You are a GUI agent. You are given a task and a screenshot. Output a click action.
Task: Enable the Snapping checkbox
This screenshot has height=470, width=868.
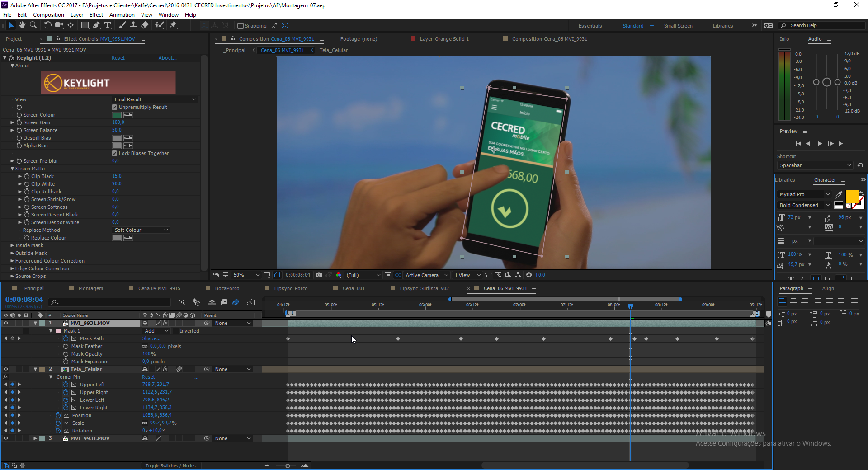click(x=241, y=26)
